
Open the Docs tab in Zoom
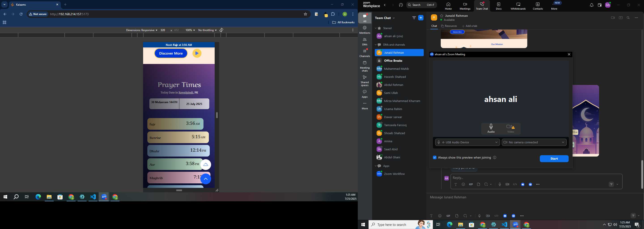pos(498,6)
